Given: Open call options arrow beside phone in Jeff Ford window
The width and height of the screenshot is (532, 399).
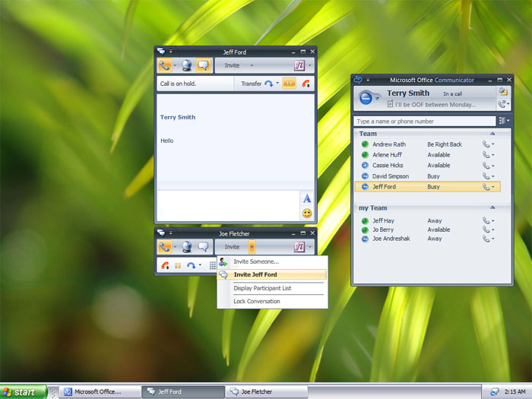Looking at the screenshot, I should 175,65.
